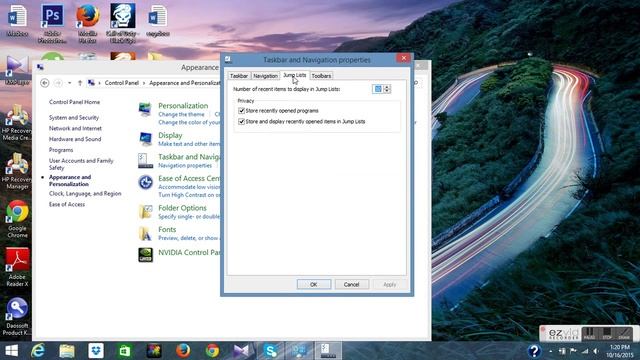Viewport: 640px width, 360px height.
Task: Launch Internet Explorer from taskbar
Action: pos(38,351)
